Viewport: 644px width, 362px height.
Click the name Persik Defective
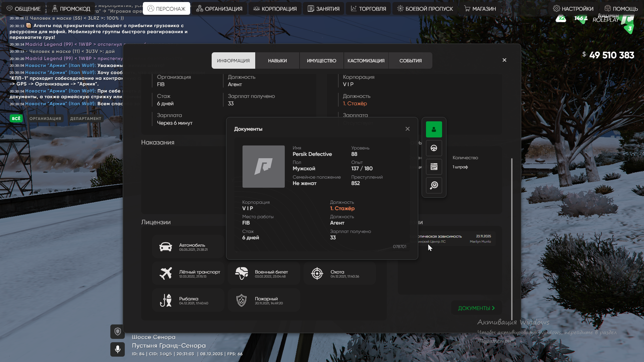[312, 154]
